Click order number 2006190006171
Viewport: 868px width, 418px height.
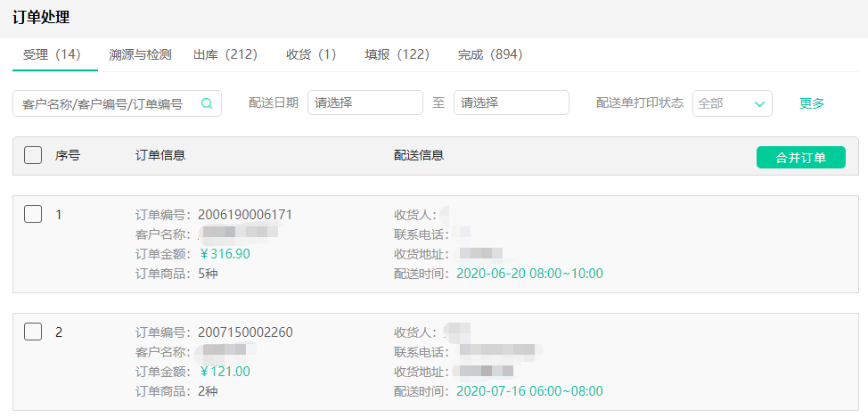[x=245, y=215]
